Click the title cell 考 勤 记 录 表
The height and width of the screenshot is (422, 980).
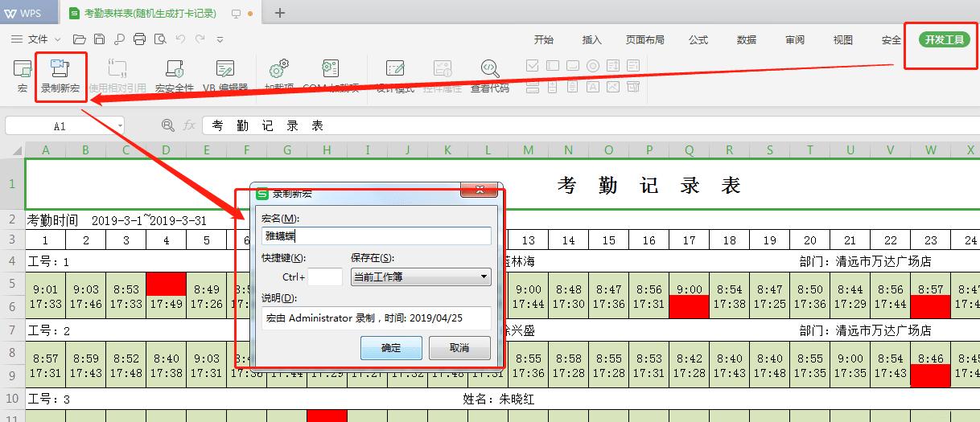649,185
